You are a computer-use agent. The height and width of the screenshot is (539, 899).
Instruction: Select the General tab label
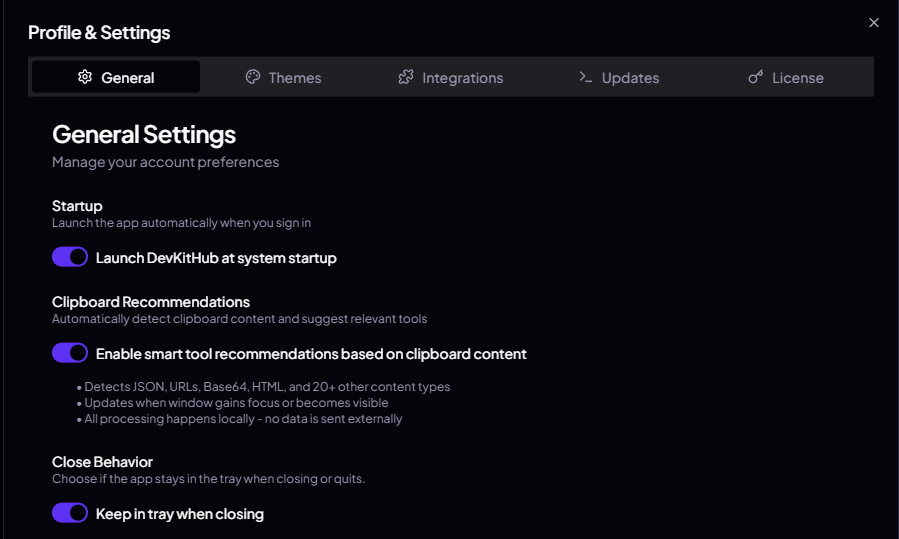[128, 78]
